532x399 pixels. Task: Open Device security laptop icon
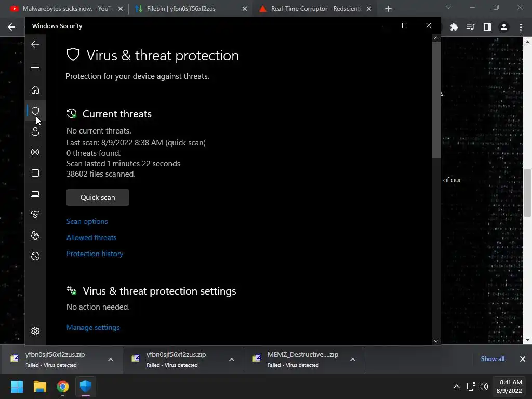tap(35, 194)
